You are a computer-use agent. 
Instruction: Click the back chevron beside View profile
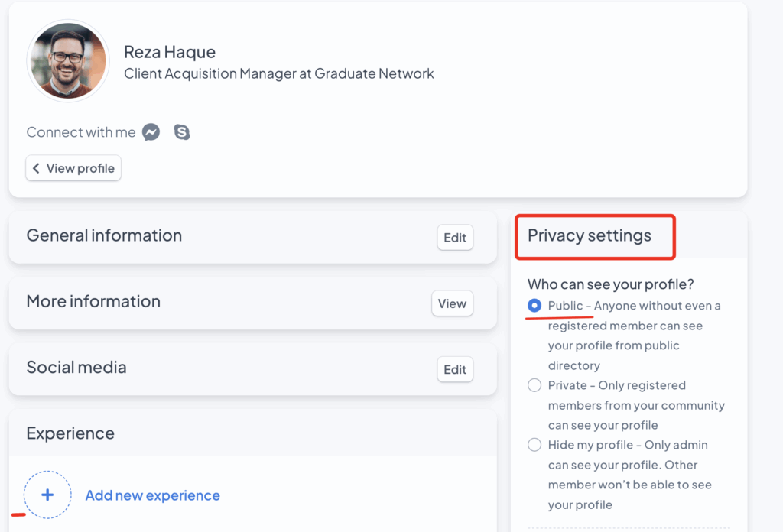click(36, 168)
